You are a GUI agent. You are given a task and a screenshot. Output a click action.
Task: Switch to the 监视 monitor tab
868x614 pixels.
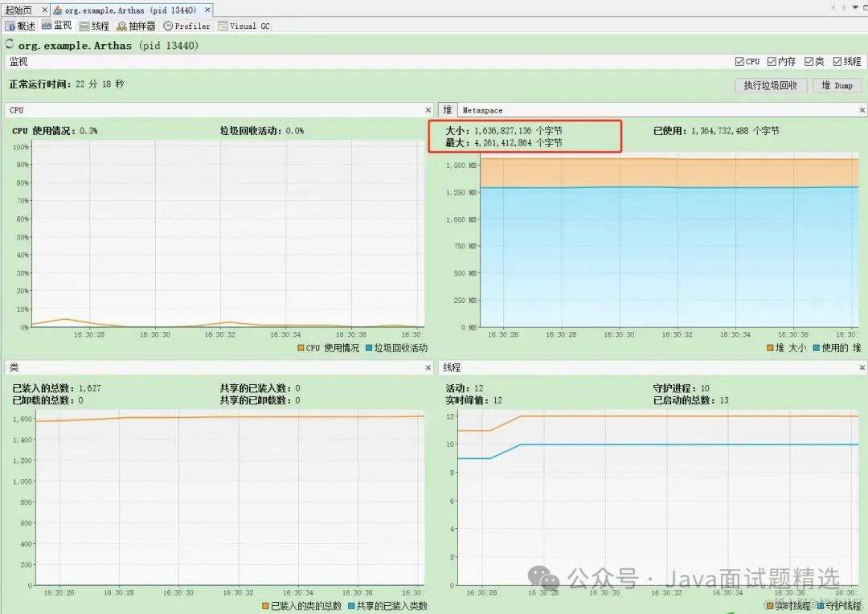[56, 26]
